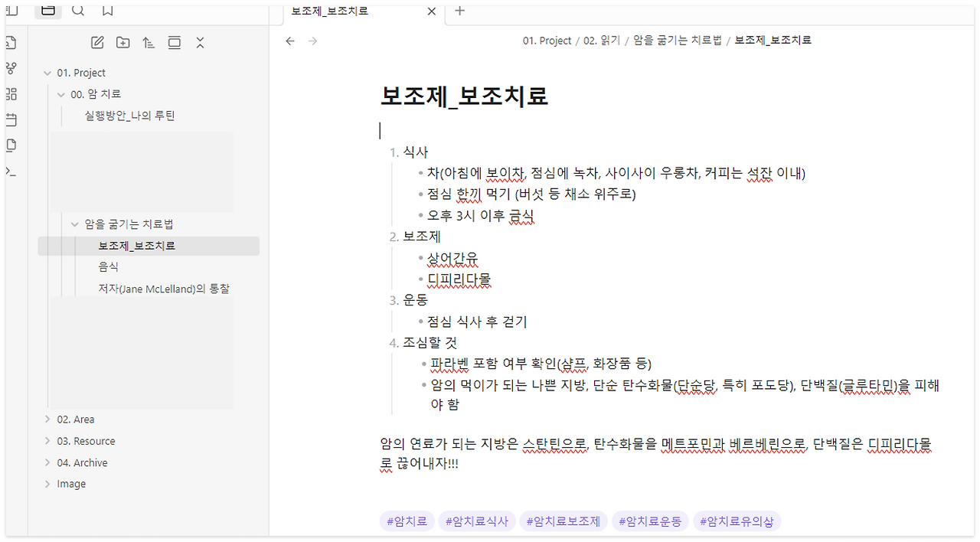Create new canvas from ribbon
The image size is (980, 542).
click(x=11, y=94)
